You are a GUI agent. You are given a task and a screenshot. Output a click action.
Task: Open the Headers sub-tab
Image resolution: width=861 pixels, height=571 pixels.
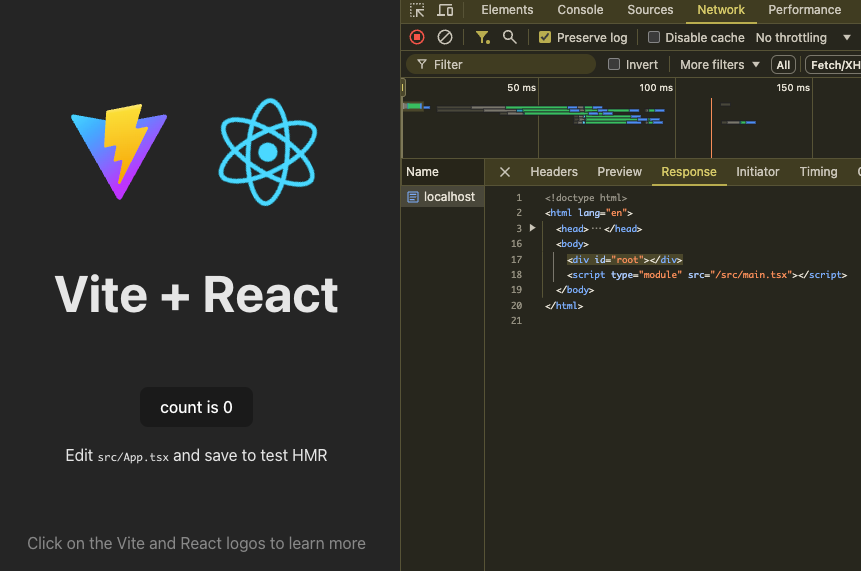pos(554,172)
